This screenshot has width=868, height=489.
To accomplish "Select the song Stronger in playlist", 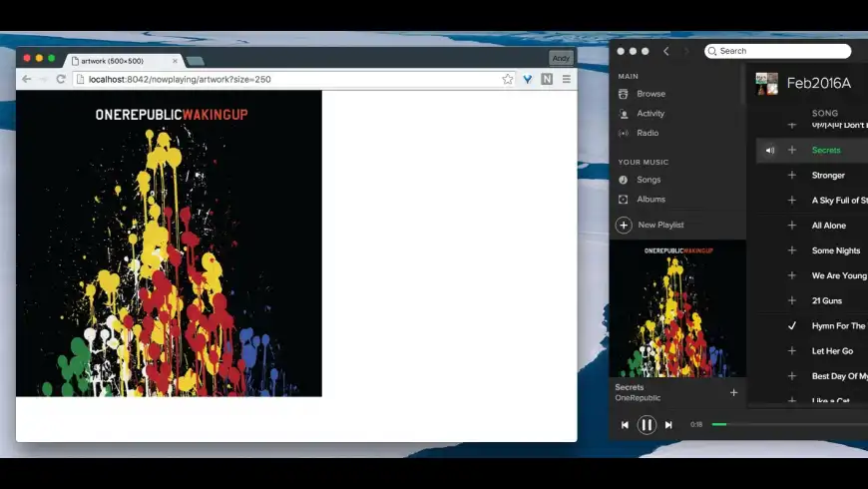I will coord(828,175).
